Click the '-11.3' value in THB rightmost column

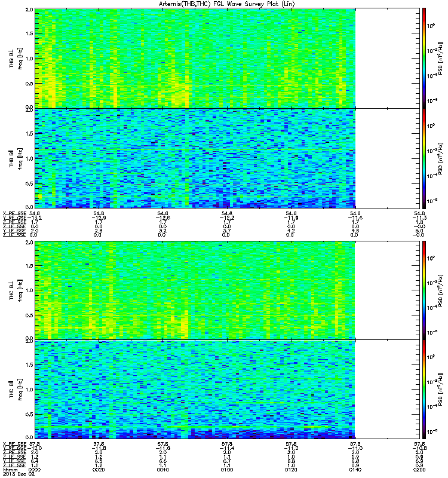click(419, 218)
